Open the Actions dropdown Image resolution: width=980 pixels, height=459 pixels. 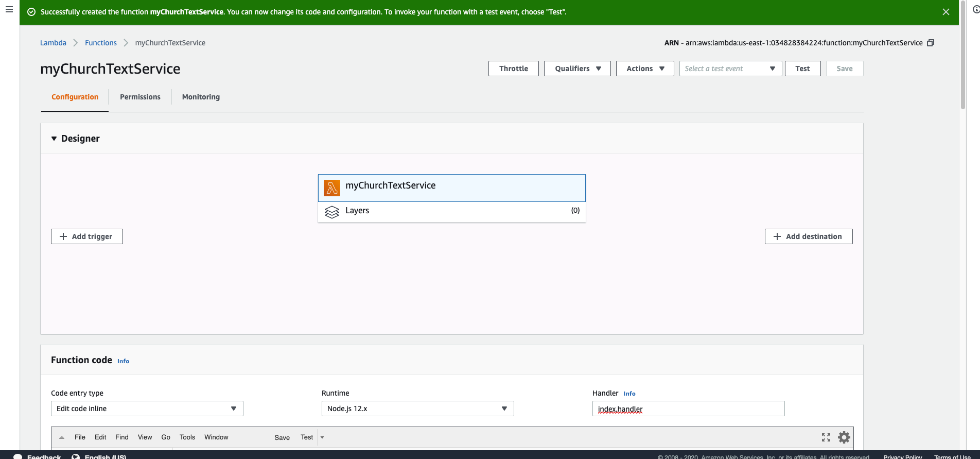click(645, 69)
